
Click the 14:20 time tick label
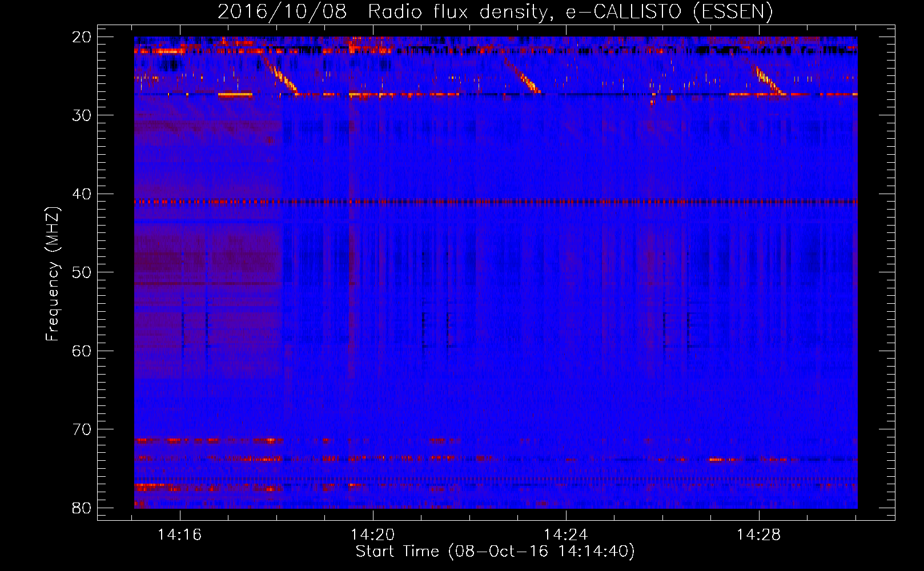click(x=372, y=535)
